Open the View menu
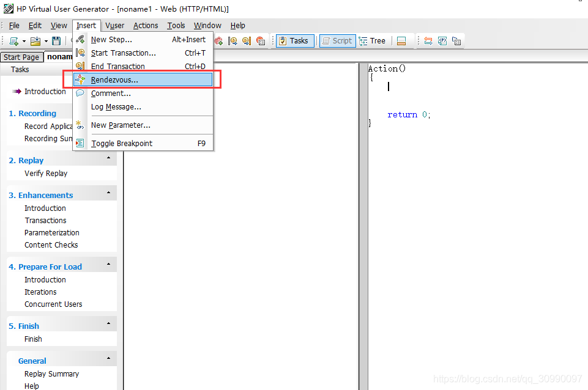 (x=59, y=26)
